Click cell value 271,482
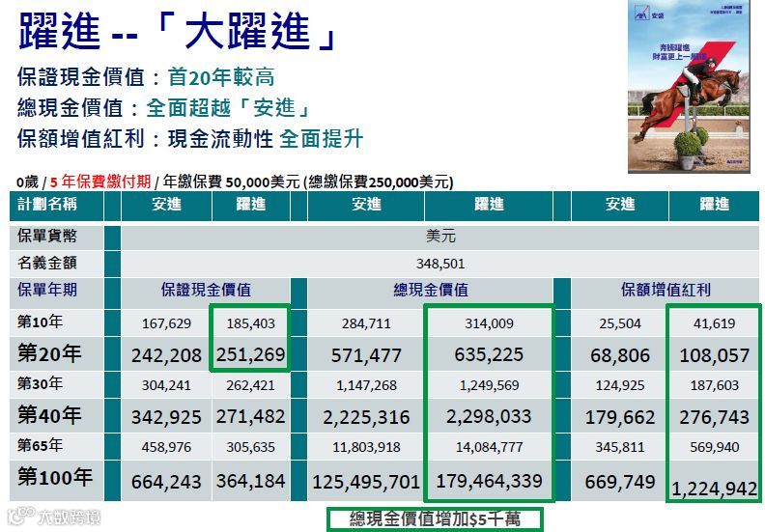765x532 pixels. [251, 416]
